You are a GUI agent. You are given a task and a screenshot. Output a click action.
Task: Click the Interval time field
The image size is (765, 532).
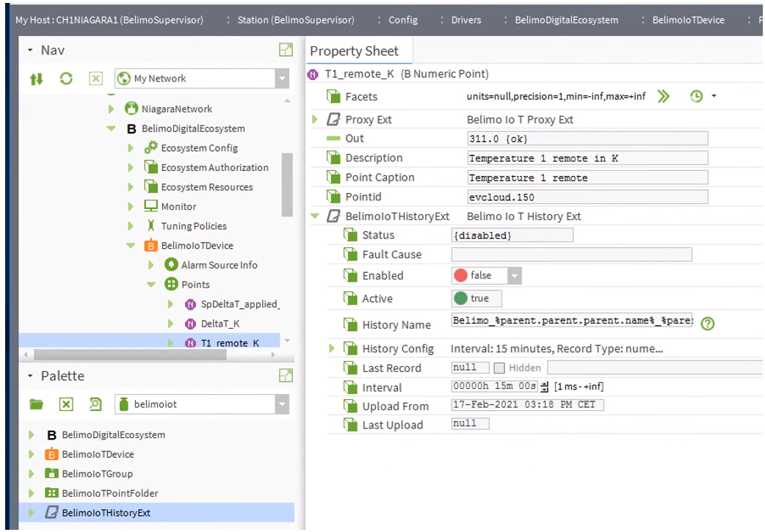pyautogui.click(x=495, y=386)
